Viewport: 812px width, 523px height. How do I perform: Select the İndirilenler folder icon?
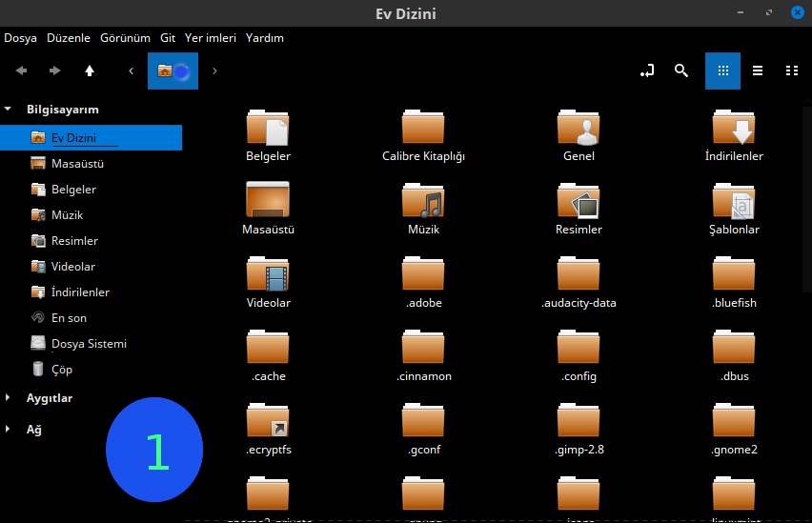tap(734, 128)
